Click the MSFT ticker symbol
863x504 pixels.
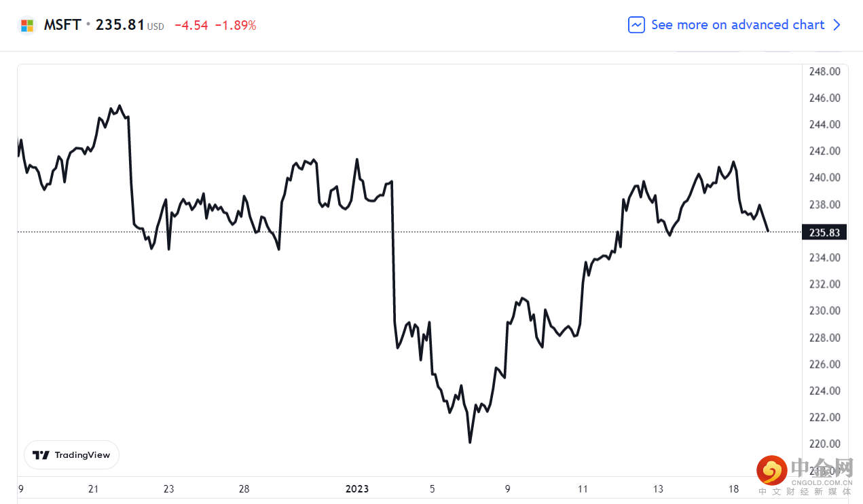62,25
